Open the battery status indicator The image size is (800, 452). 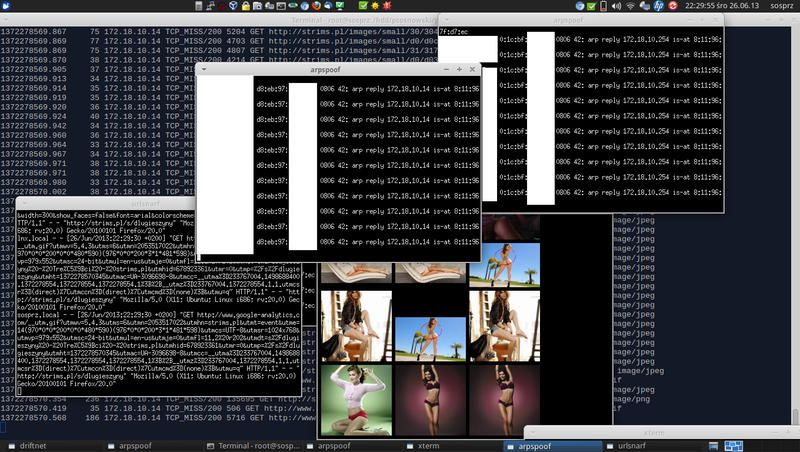pyautogui.click(x=604, y=6)
